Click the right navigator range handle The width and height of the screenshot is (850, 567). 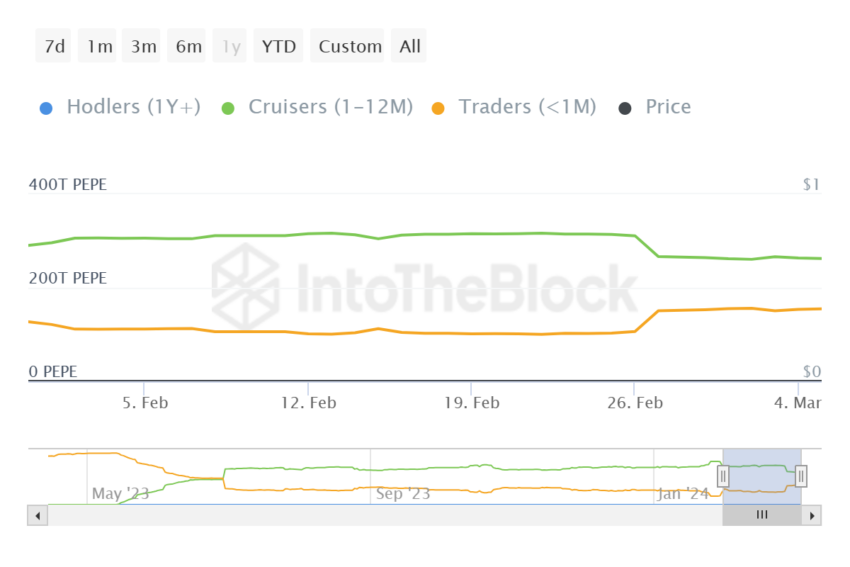pos(801,477)
